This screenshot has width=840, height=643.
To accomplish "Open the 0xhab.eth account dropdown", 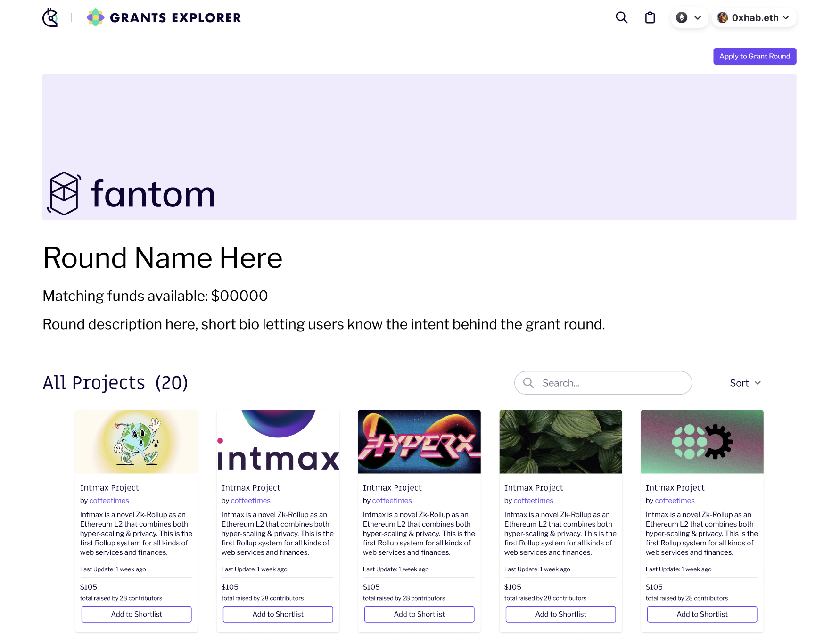I will coord(754,17).
